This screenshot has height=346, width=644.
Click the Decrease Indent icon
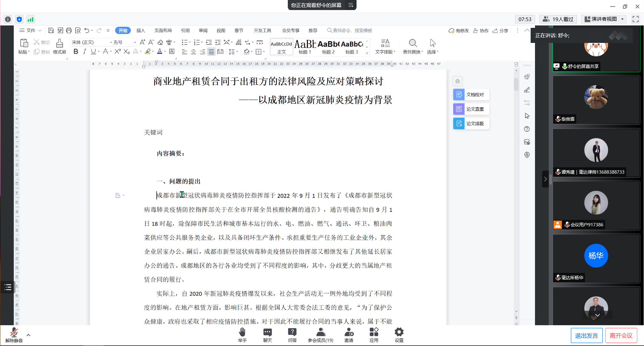[x=209, y=42]
